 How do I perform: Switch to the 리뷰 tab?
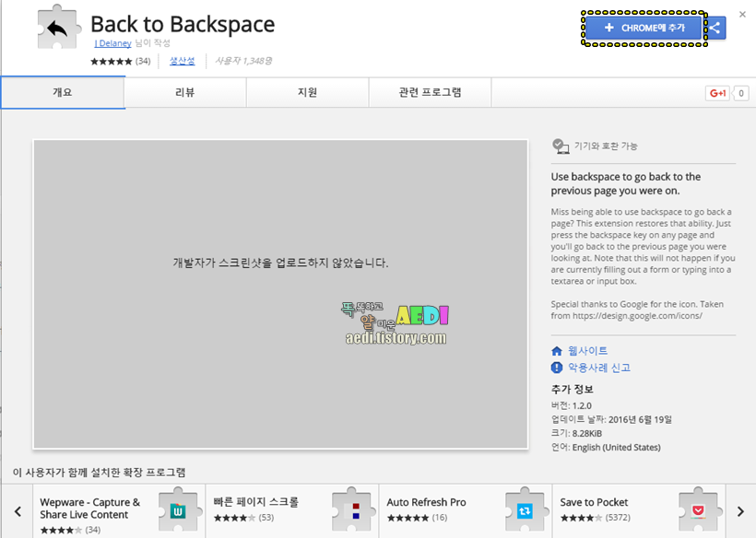[x=184, y=91]
